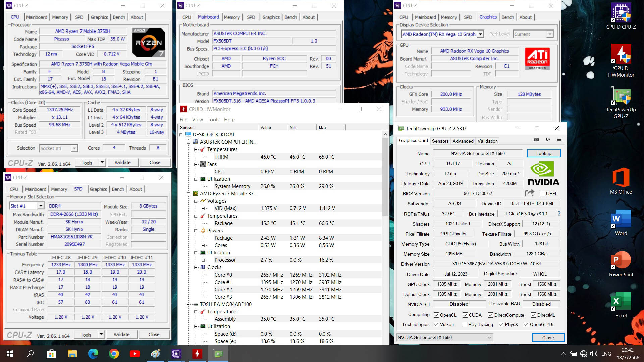Click Tools button in the SPD tab window
The image size is (644, 362).
click(86, 334)
